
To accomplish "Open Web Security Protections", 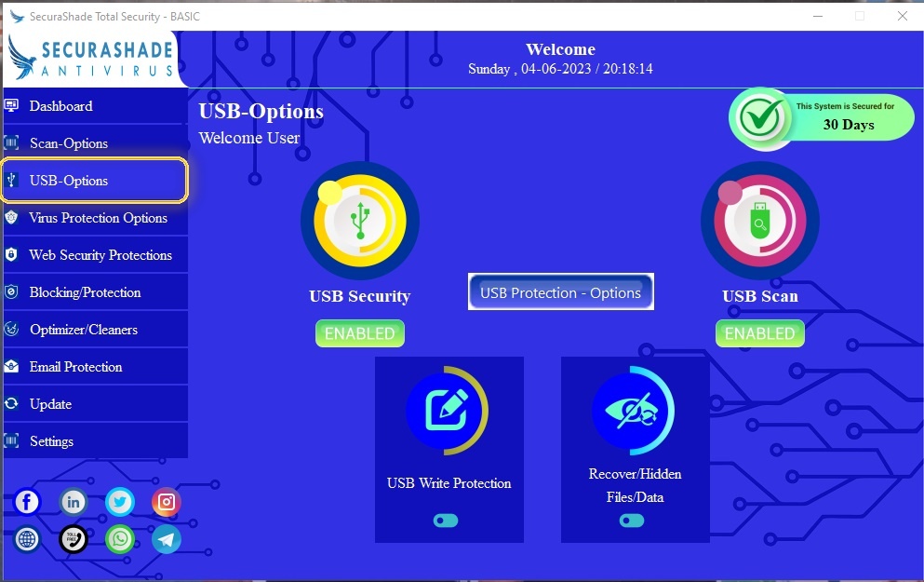I will [x=96, y=255].
